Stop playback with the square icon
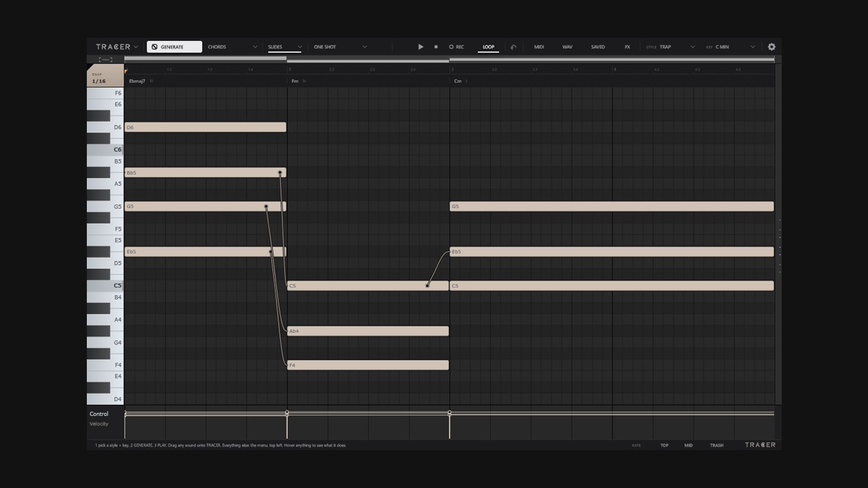 tap(436, 47)
